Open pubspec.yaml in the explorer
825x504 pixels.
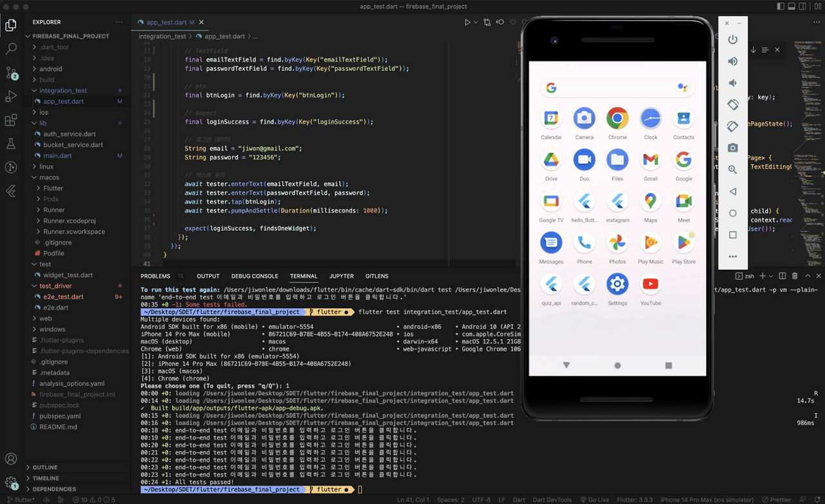(x=77, y=416)
